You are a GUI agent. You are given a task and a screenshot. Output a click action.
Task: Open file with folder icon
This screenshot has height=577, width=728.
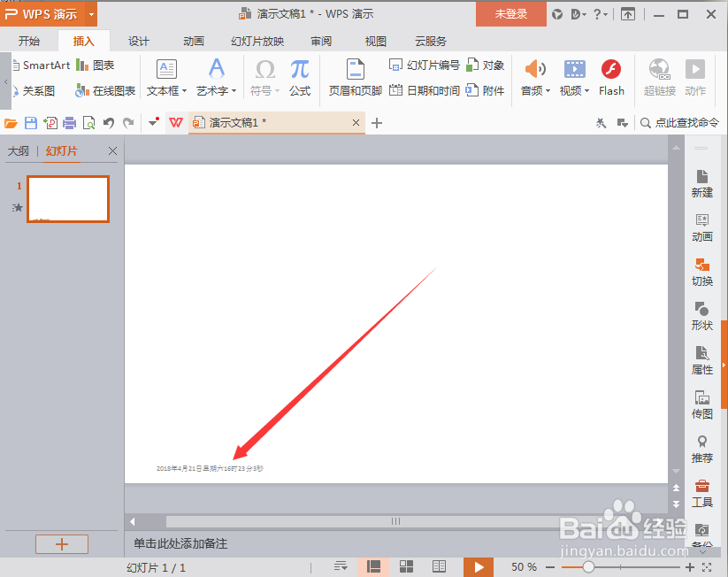tap(11, 123)
